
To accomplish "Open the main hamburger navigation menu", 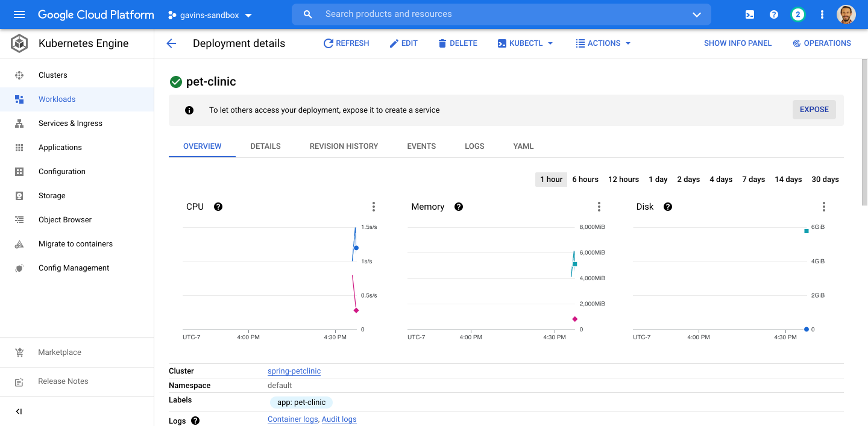I will pos(19,14).
